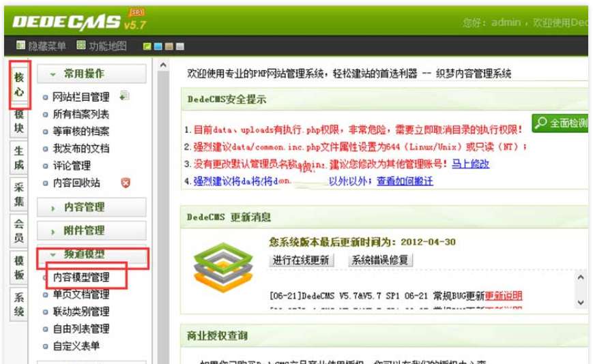593x364 pixels.
Task: Click the DedeCMS安全提示 heading
Action: [227, 100]
